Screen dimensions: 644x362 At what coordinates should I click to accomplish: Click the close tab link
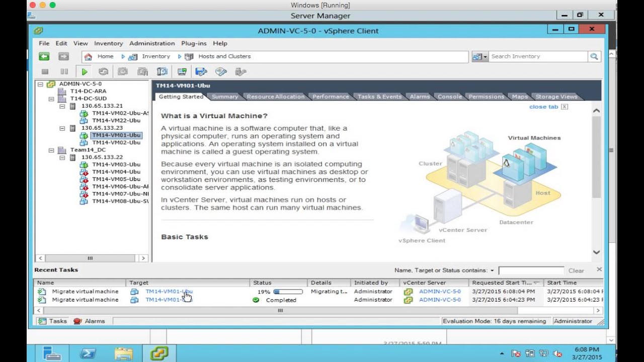543,107
